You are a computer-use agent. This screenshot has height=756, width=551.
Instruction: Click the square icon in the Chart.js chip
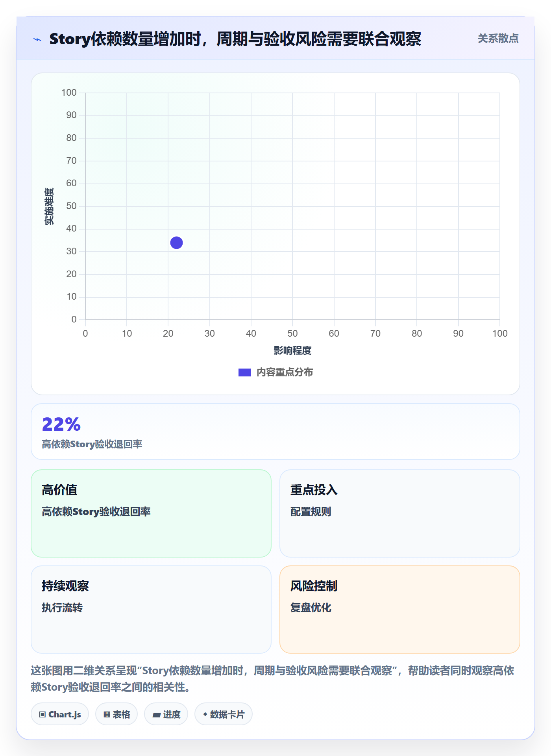tap(43, 714)
